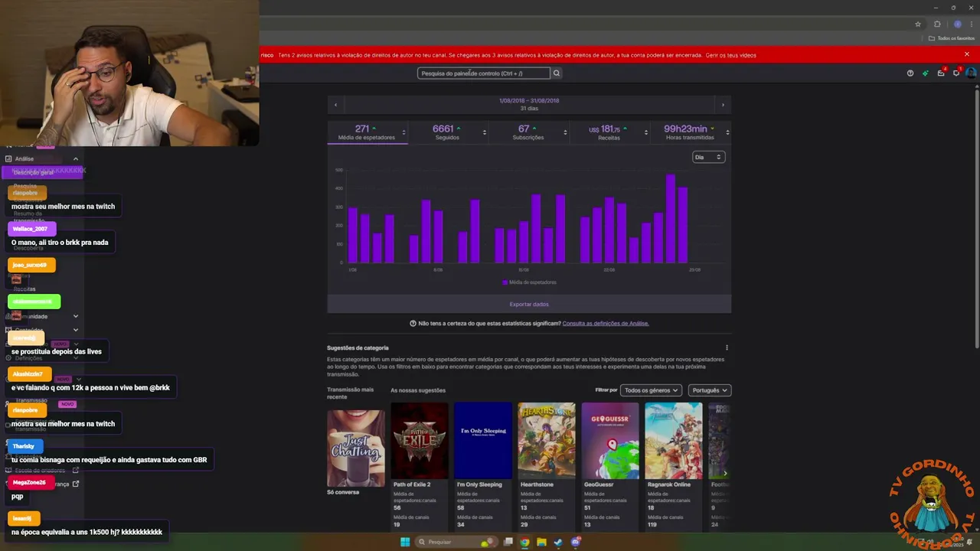
Task: Open the Twitch help question-mark icon
Action: pos(910,73)
